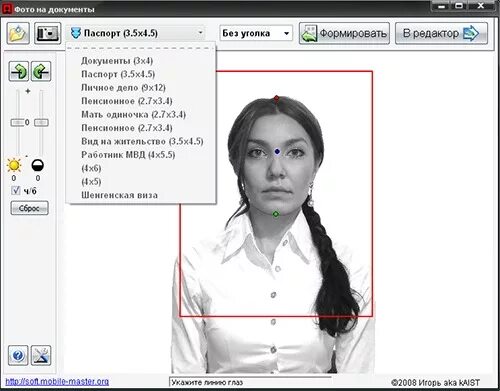This screenshot has height=391, width=500.
Task: Select Шенгенская виза option
Action: coord(119,195)
